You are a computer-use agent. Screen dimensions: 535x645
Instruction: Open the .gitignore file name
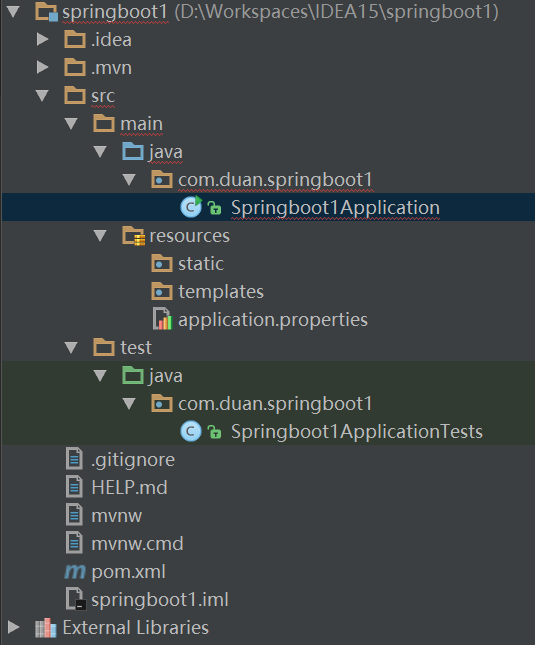(133, 460)
